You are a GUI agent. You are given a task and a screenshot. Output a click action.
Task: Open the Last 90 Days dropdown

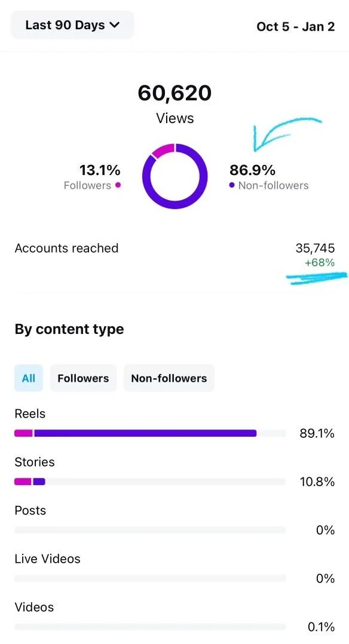pos(72,25)
